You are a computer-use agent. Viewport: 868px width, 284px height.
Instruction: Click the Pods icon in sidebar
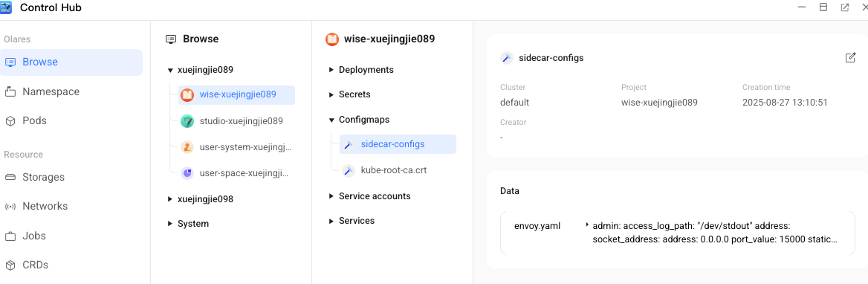[10, 120]
